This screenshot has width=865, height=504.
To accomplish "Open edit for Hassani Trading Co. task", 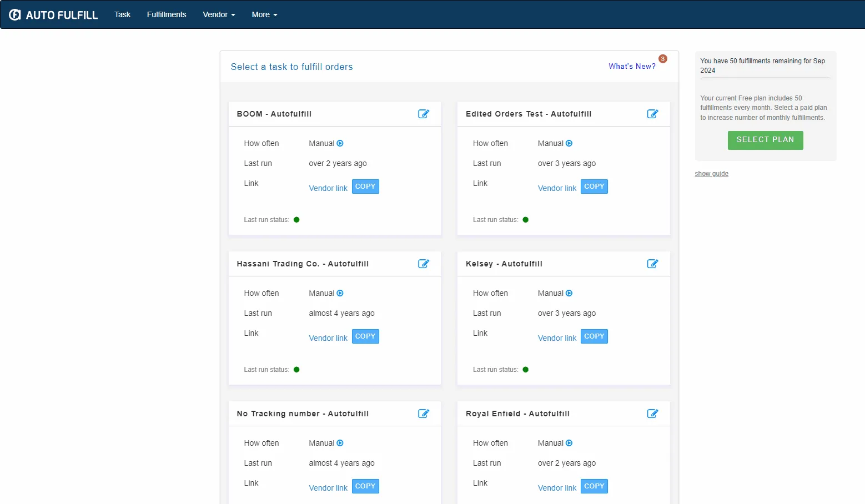I will (x=424, y=264).
